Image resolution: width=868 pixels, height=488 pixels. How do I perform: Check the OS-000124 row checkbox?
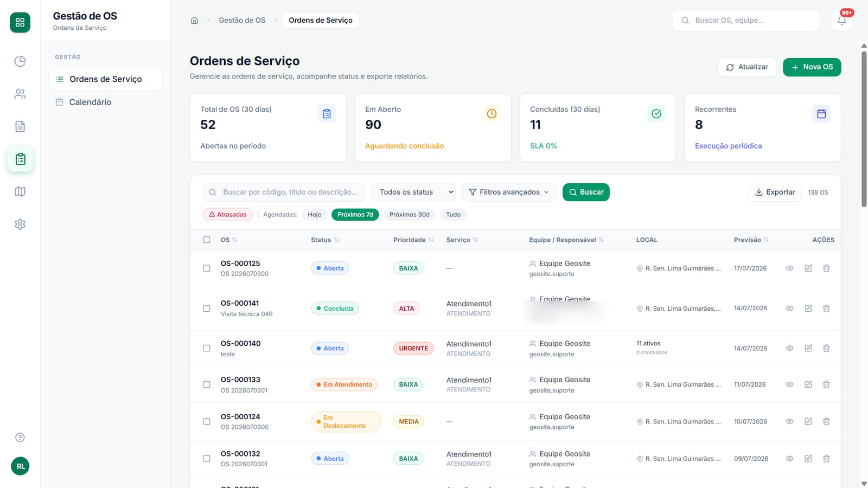[207, 421]
